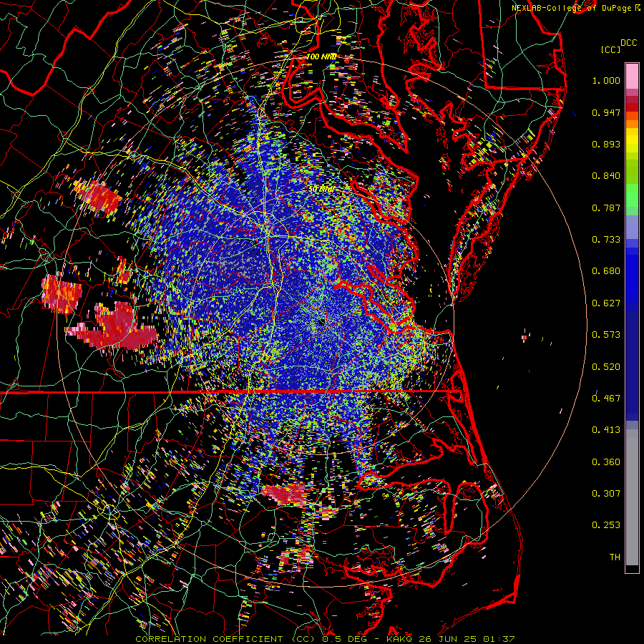
Task: Click the 0.467 legend value
Action: coord(606,399)
